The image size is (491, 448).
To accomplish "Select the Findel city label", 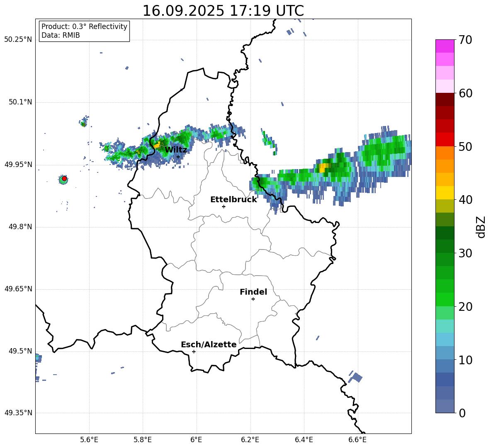I will tap(253, 292).
